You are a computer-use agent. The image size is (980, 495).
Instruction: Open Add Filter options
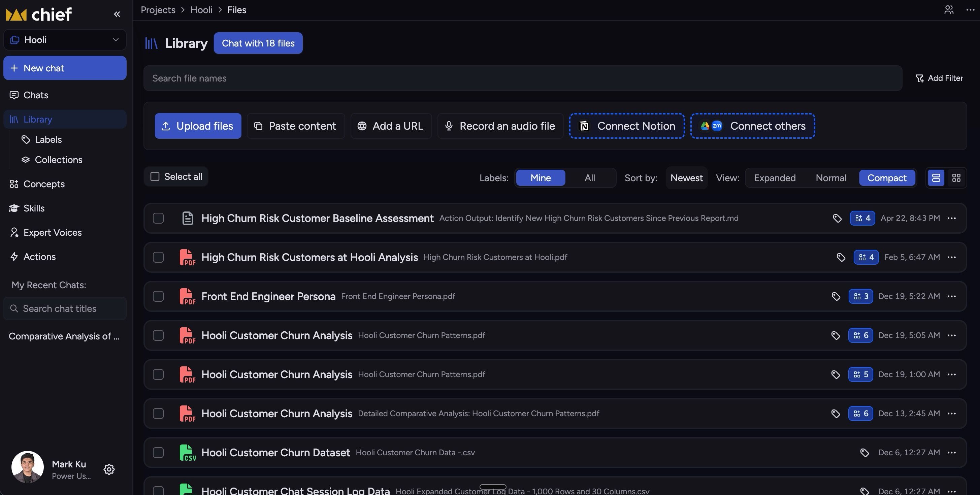tap(939, 78)
